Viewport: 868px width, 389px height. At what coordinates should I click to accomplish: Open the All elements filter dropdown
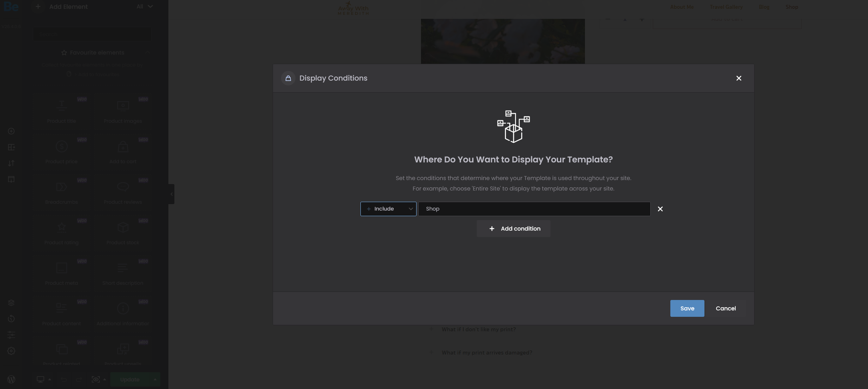(144, 6)
